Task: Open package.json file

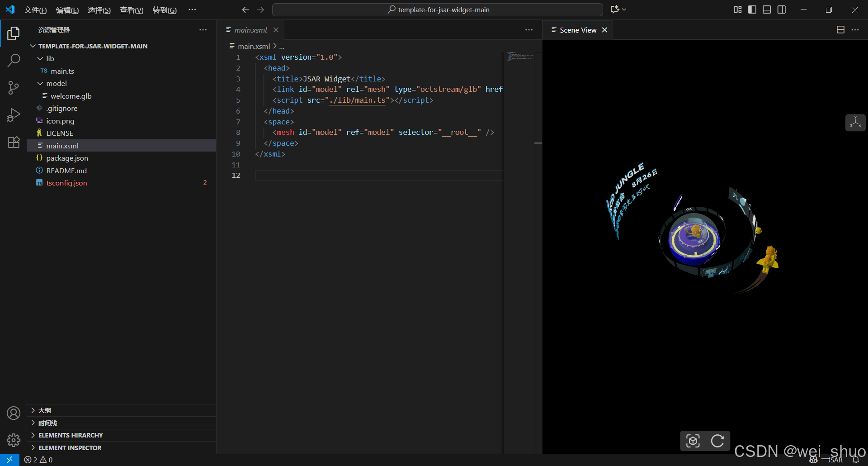Action: (121, 158)
